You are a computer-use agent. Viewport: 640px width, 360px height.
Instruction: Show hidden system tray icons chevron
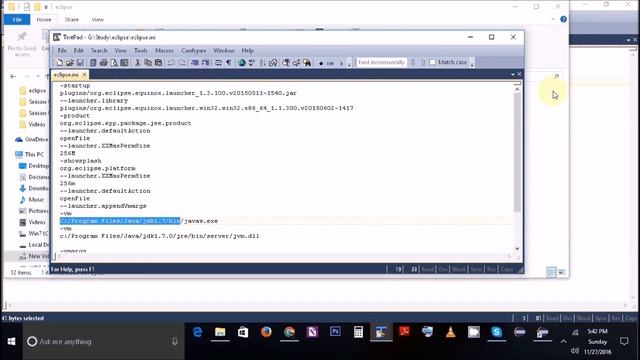point(563,341)
